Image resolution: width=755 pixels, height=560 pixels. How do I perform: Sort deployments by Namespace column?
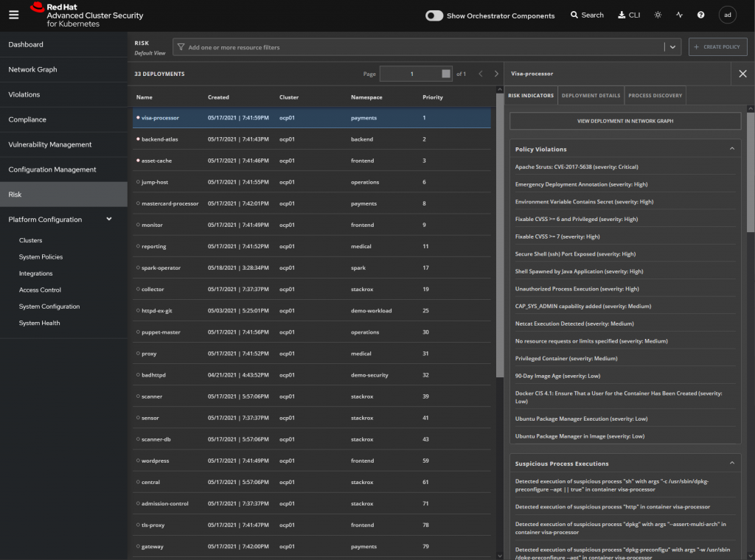tap(366, 97)
